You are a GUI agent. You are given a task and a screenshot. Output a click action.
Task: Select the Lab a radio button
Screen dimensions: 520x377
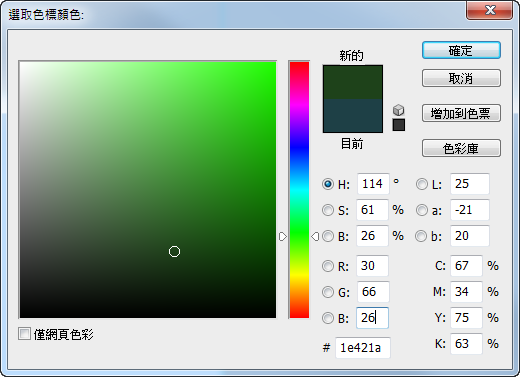tap(422, 210)
